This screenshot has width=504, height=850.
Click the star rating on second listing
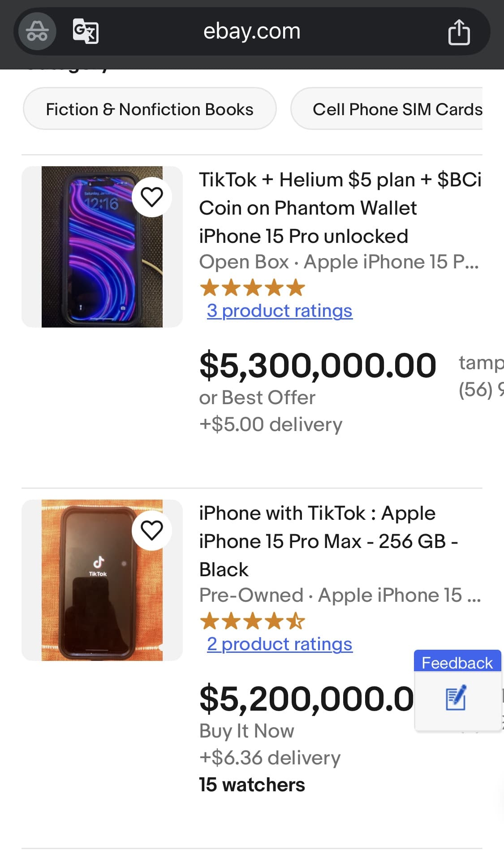click(252, 621)
